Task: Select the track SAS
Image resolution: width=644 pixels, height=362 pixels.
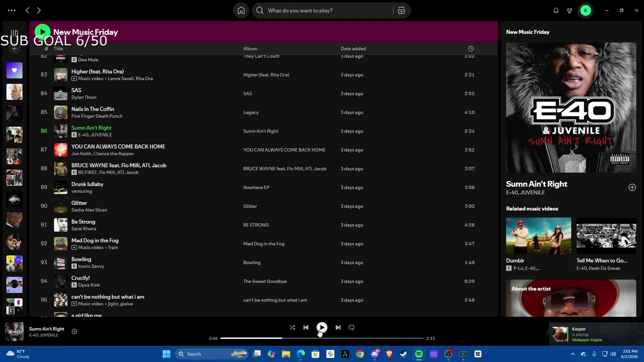Action: 76,90
